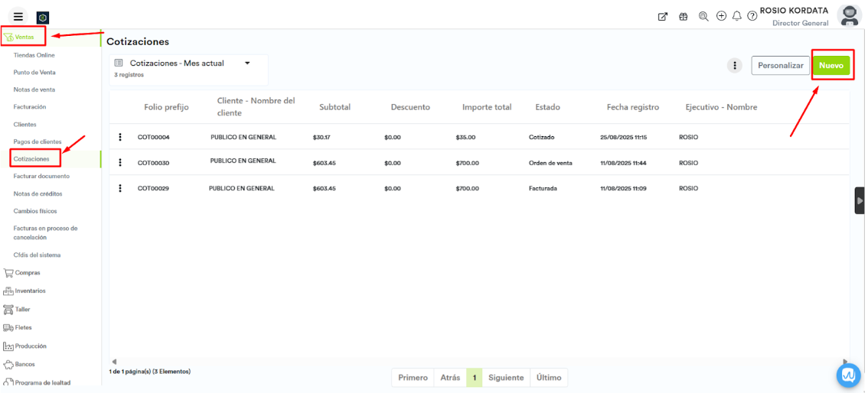Open row options for COT00004
This screenshot has height=393, width=868.
pos(120,137)
